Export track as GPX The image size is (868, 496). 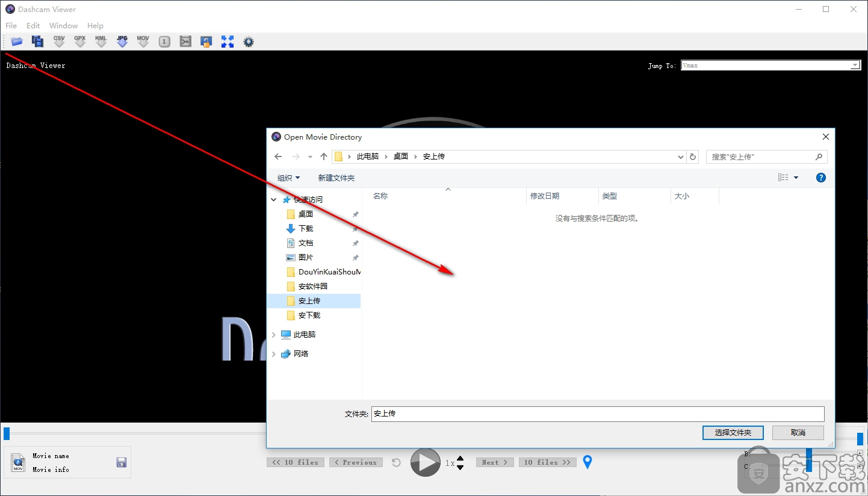pos(80,42)
